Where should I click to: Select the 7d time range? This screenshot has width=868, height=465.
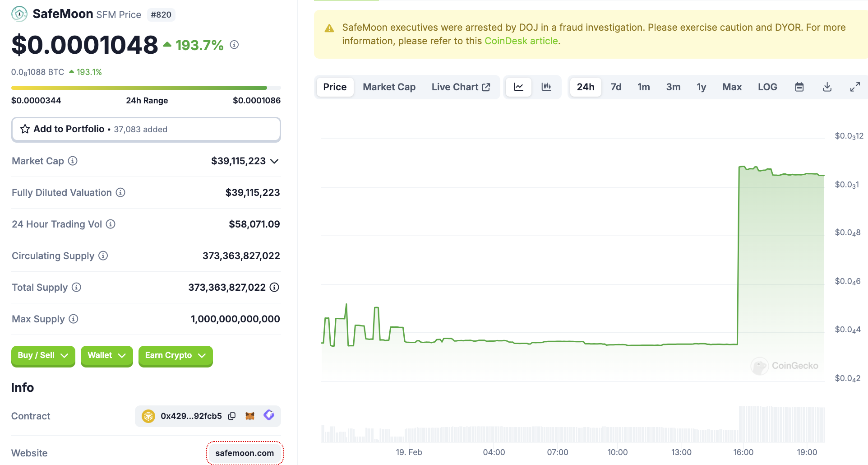click(x=616, y=87)
